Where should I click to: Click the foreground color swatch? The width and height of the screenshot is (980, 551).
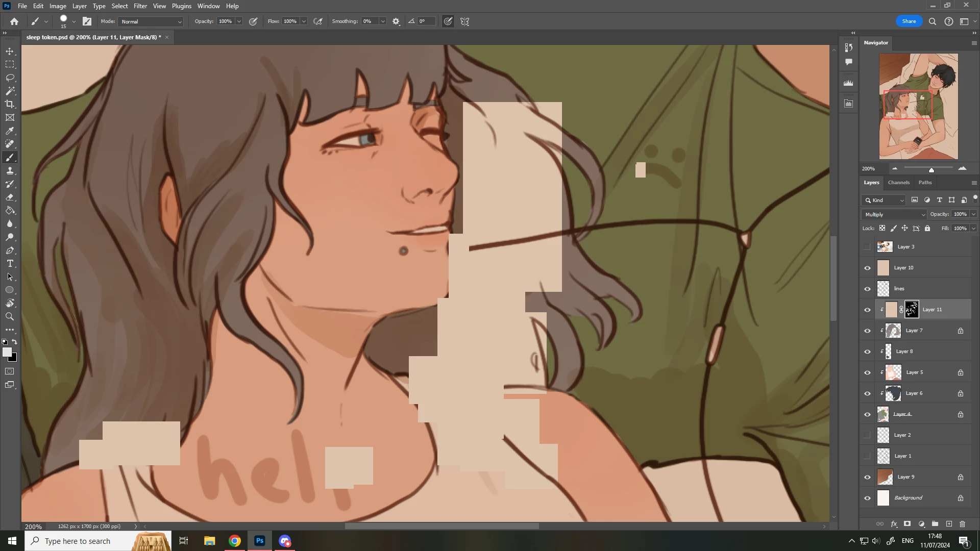pos(7,352)
